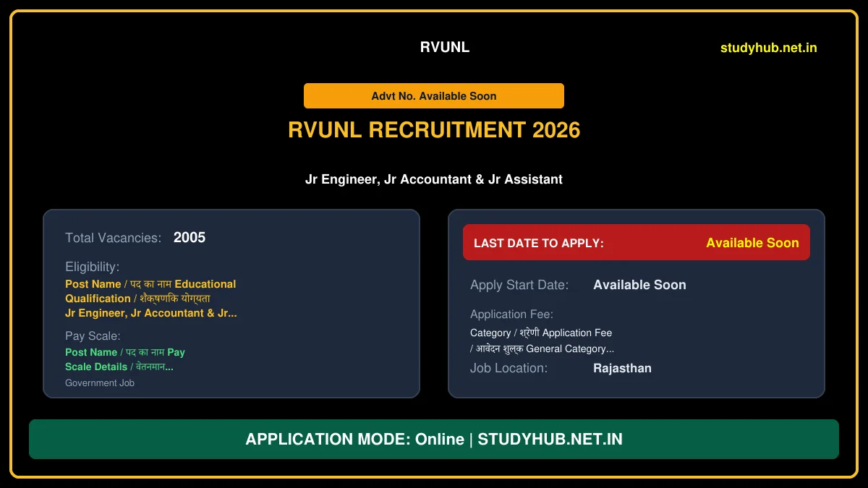Click the Apply Start Date label
This screenshot has width=868, height=488.
pyautogui.click(x=519, y=285)
